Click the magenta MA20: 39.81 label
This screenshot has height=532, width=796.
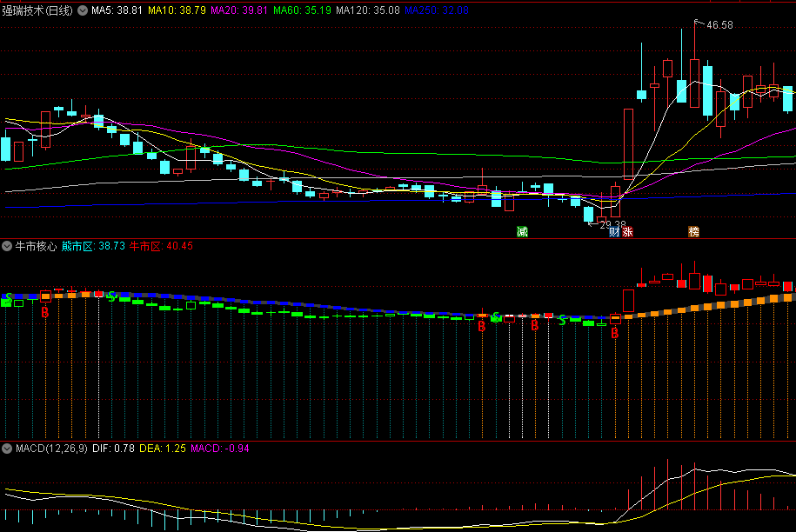pos(239,10)
